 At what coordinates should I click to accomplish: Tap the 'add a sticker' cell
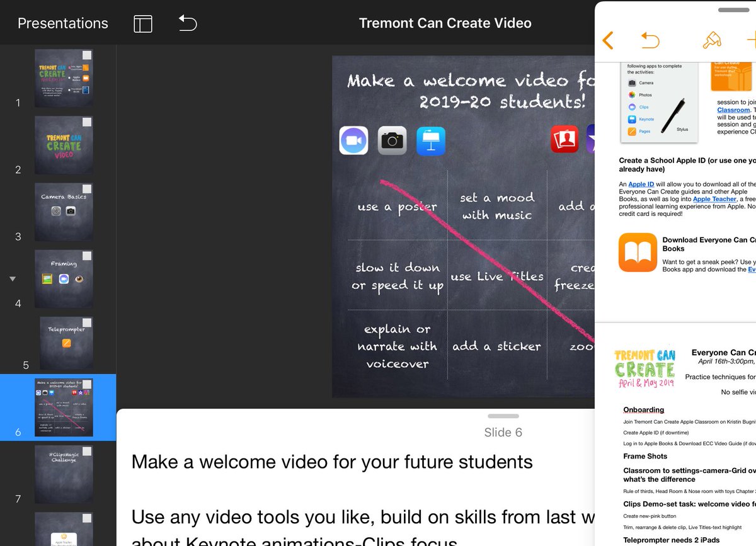(x=497, y=346)
